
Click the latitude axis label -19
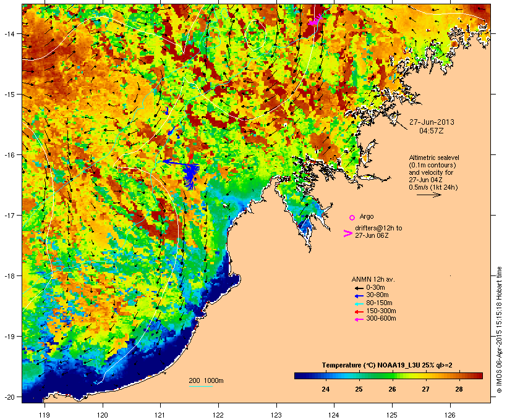(9, 336)
